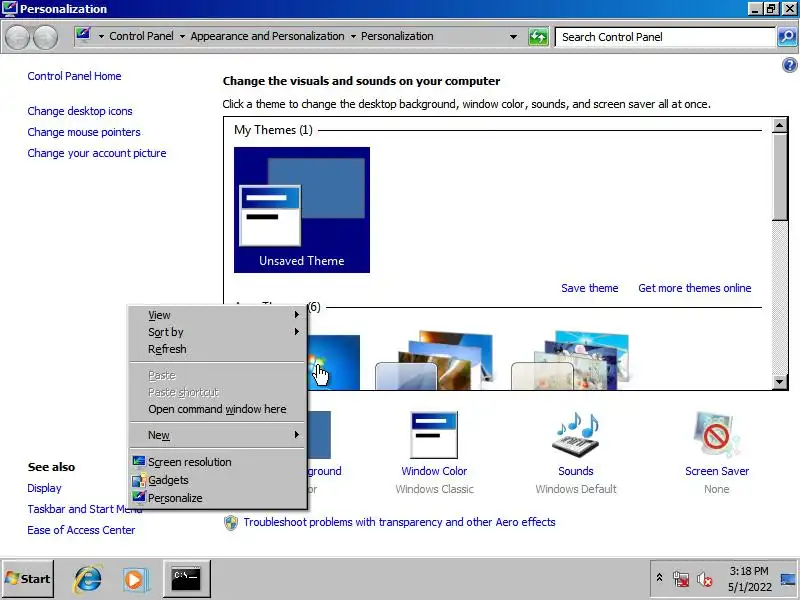Click Get more themes online link
The image size is (800, 600).
(x=694, y=288)
